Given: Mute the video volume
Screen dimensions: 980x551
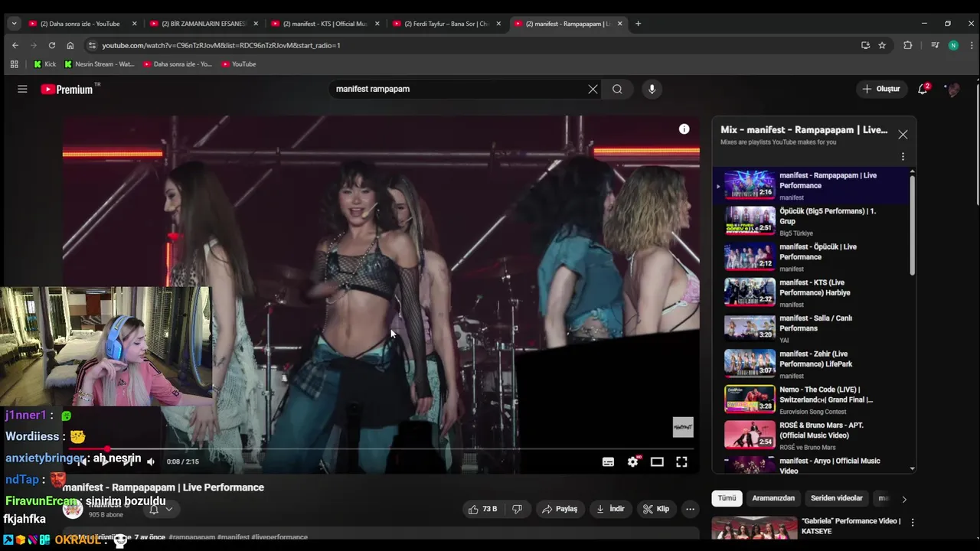Looking at the screenshot, I should (151, 461).
